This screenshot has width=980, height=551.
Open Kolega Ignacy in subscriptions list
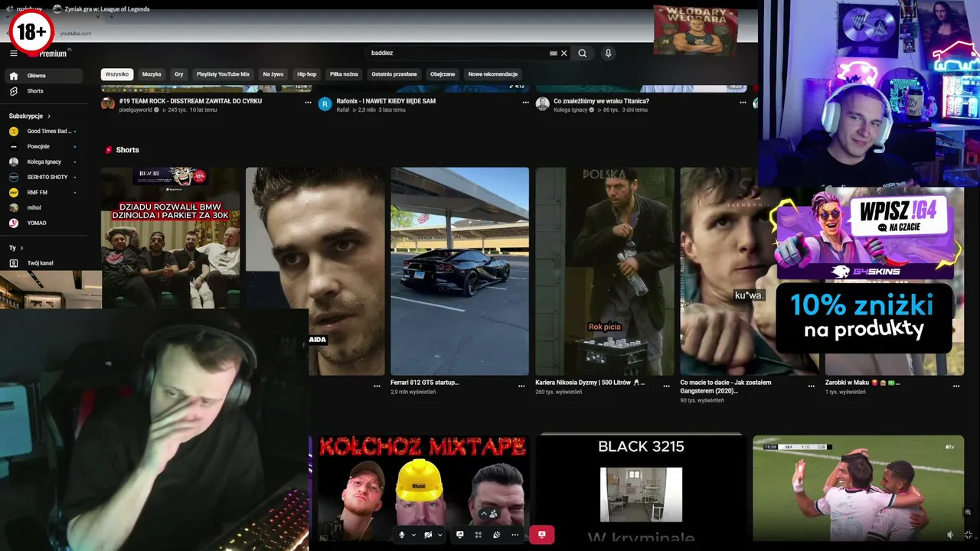[43, 162]
